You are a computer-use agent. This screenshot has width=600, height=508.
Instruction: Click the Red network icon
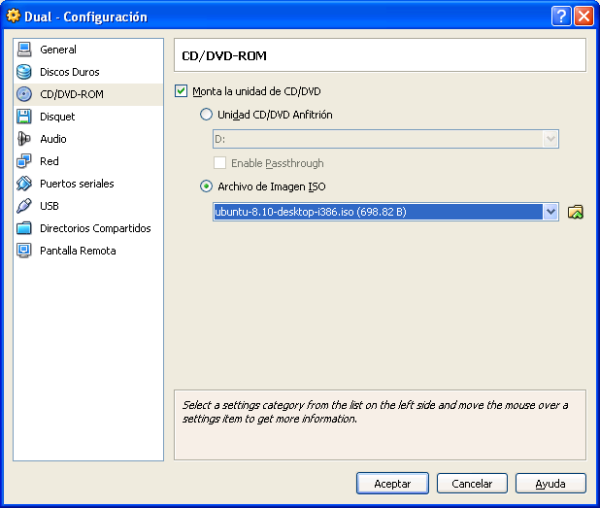tap(24, 161)
